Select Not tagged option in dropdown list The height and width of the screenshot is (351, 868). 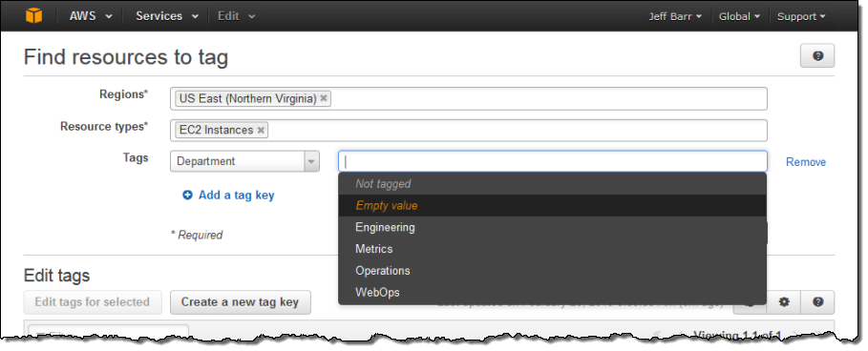(552, 183)
